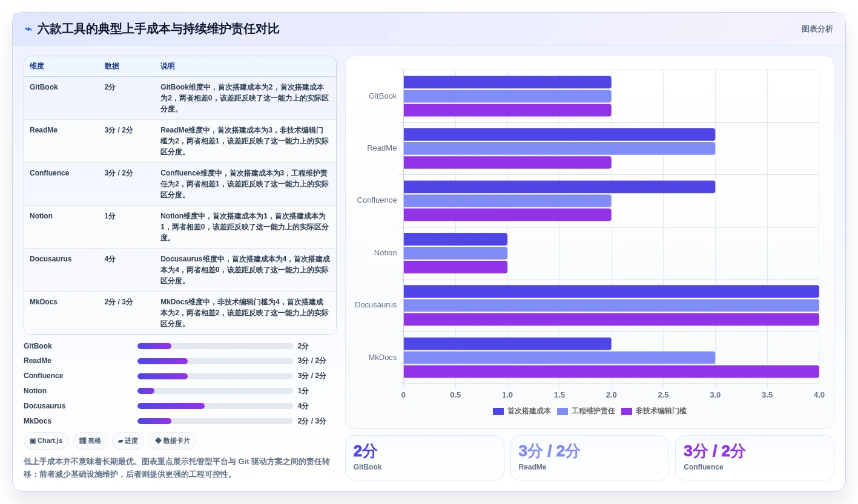Select the Docusaurus table row name
The width and height of the screenshot is (858, 504).
(51, 259)
